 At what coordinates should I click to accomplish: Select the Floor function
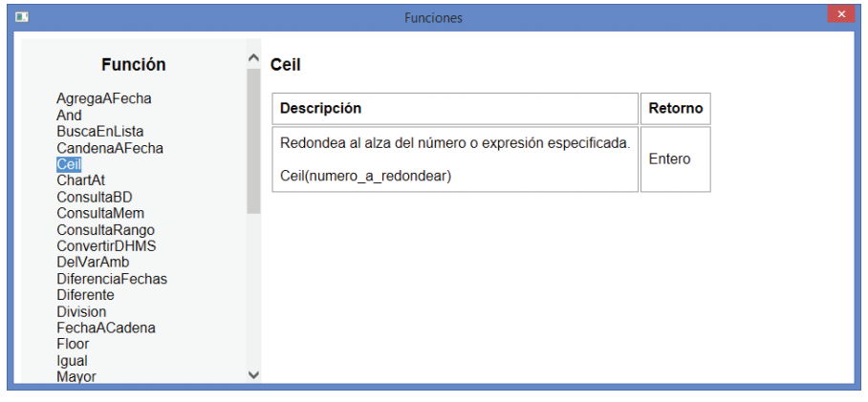pyautogui.click(x=73, y=344)
